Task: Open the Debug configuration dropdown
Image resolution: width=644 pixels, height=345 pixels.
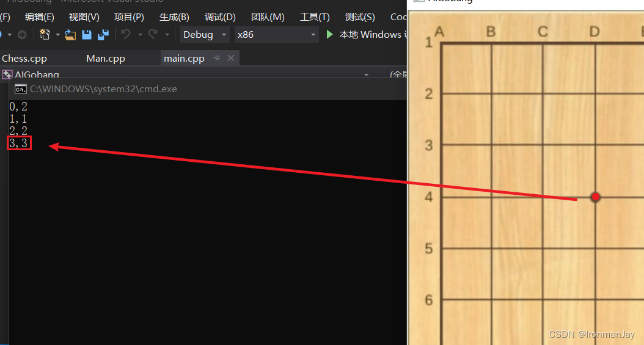Action: (205, 35)
